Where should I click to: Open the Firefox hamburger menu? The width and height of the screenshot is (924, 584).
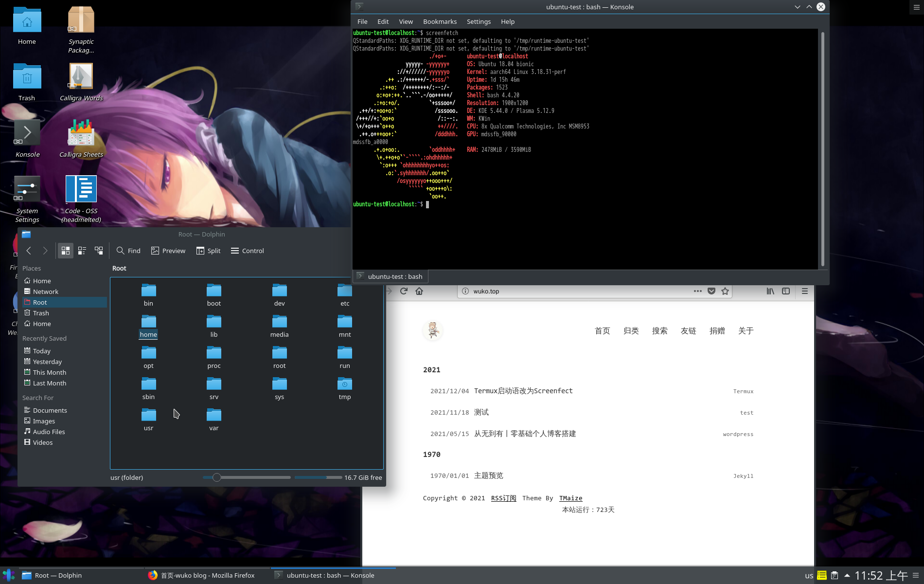pyautogui.click(x=805, y=291)
